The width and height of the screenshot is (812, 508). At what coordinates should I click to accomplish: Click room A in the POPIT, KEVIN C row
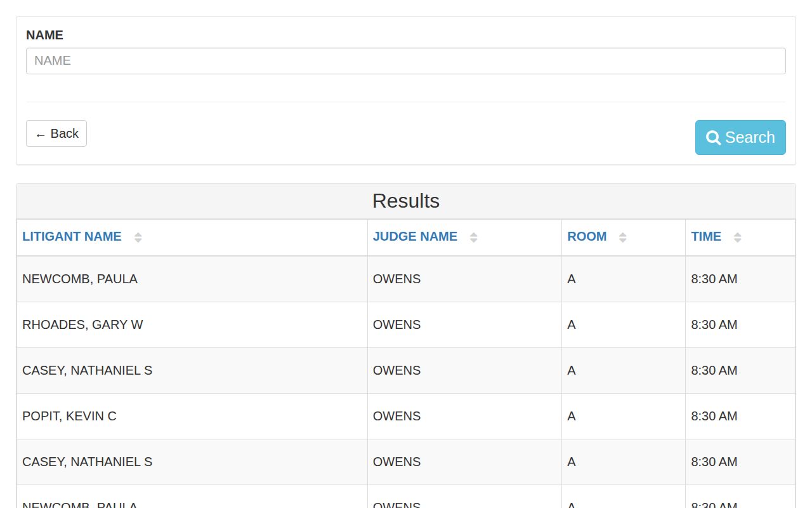pos(572,416)
